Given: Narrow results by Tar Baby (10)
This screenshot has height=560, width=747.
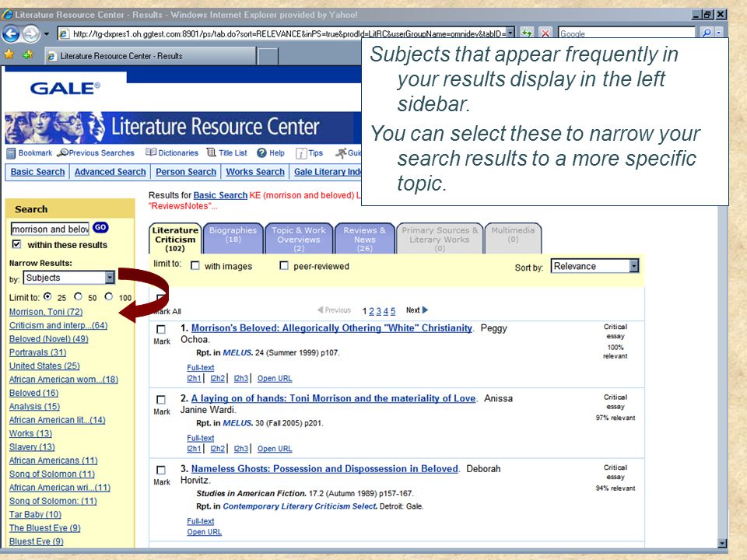Looking at the screenshot, I should coord(35,515).
